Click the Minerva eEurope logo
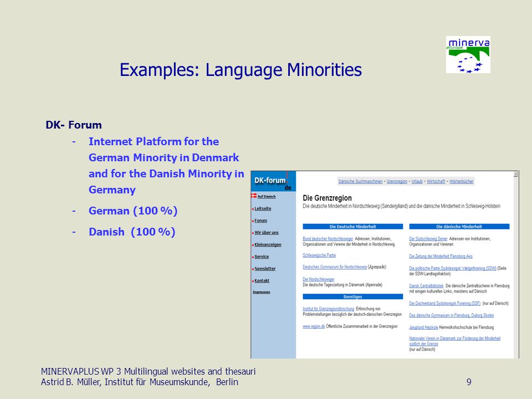Screen dimensions: 532x399 468,55
